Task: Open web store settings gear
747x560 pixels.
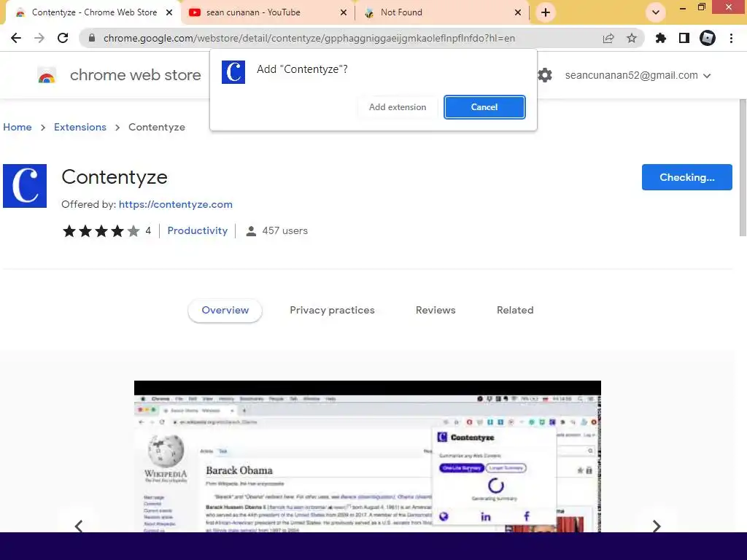Action: pos(544,75)
